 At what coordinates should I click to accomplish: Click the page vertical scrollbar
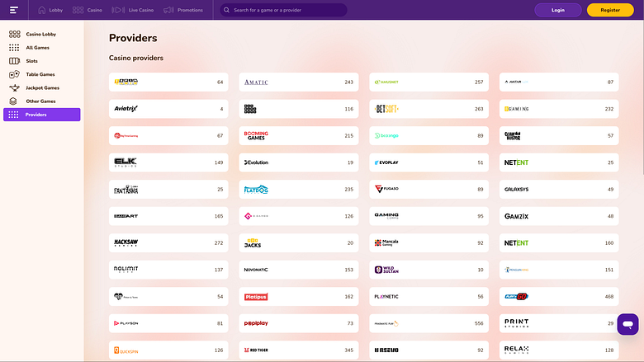(x=642, y=98)
